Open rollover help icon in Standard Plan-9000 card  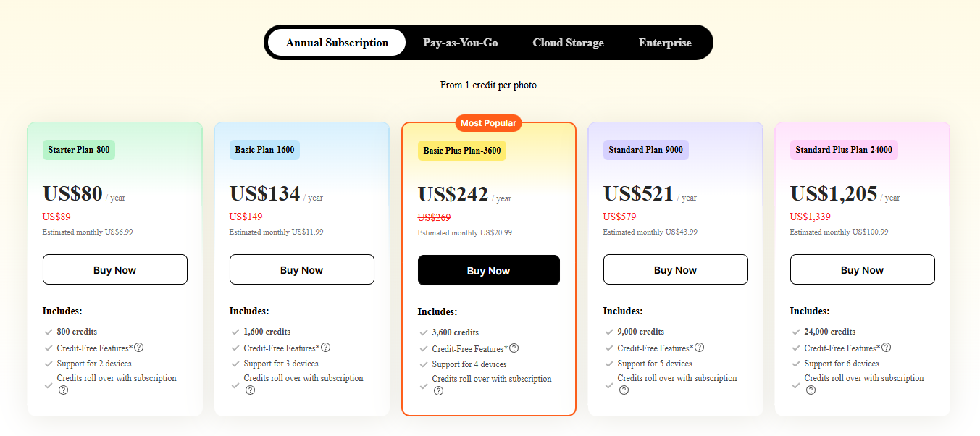624,390
